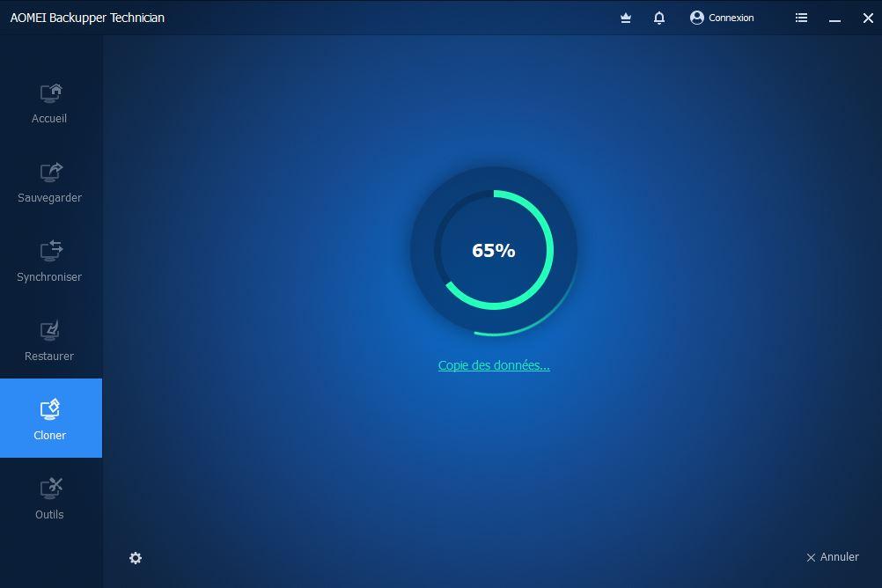Screen dimensions: 882x588
Task: Open the notifications bell
Action: click(x=659, y=18)
